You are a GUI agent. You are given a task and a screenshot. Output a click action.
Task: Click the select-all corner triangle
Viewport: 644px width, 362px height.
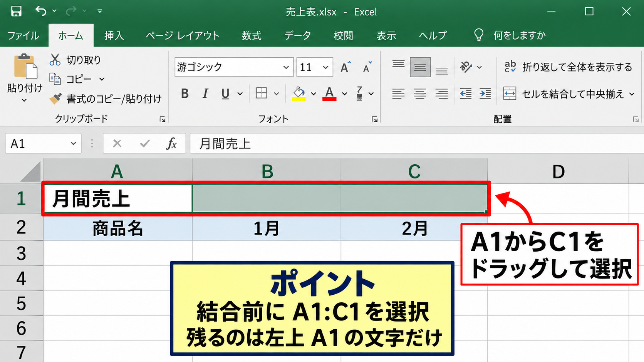tap(30, 172)
